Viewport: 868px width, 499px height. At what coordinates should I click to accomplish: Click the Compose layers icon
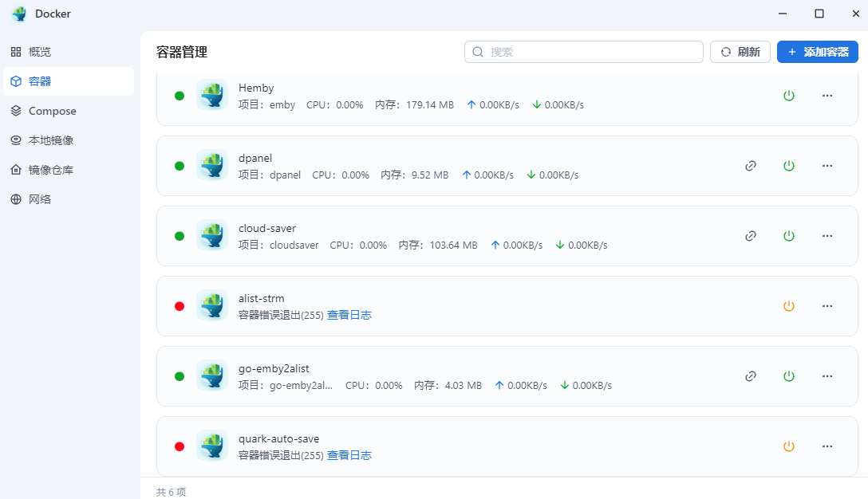pyautogui.click(x=16, y=111)
